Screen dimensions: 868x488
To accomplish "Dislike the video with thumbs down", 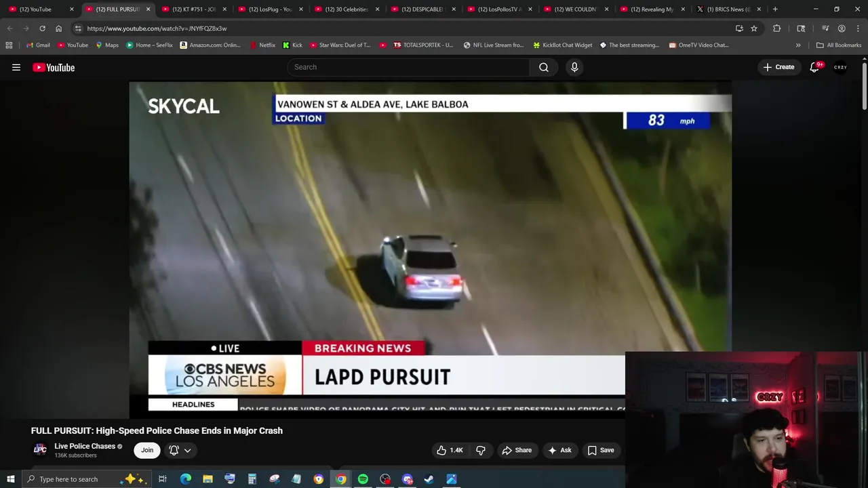I will 481,450.
